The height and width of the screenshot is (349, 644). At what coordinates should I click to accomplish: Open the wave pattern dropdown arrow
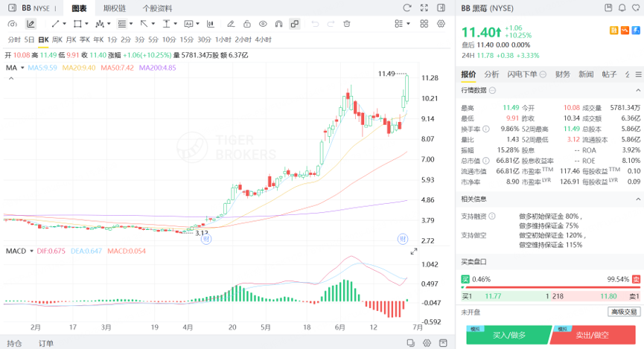pos(109,24)
